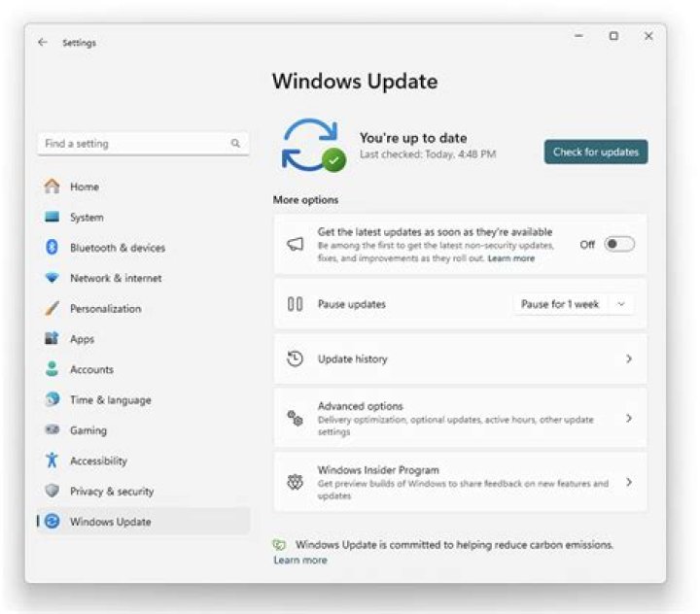The height and width of the screenshot is (614, 700).
Task: Click Learn more under latest updates
Action: [x=510, y=258]
